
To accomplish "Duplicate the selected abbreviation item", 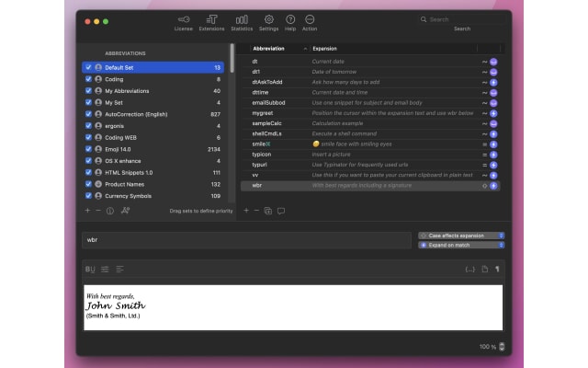I will (268, 211).
